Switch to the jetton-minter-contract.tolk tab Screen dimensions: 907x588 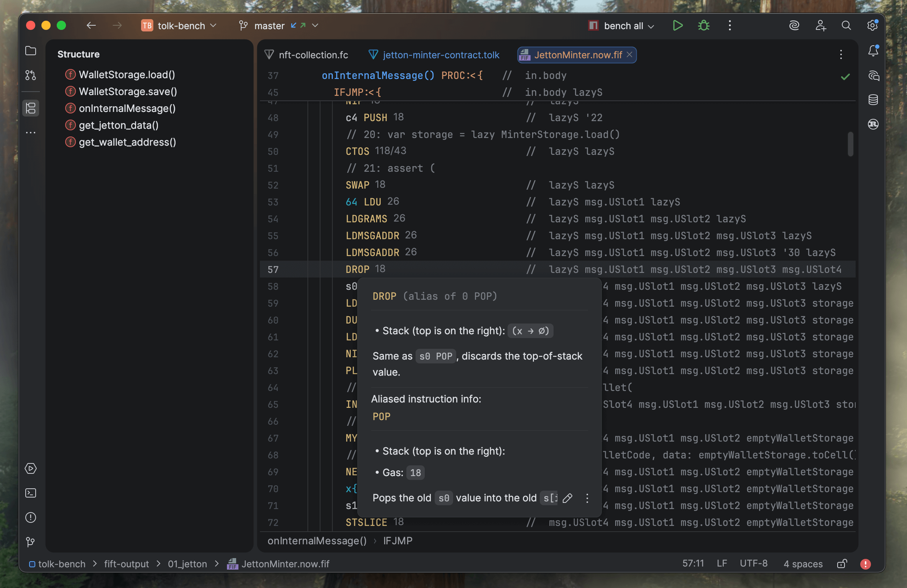click(440, 55)
